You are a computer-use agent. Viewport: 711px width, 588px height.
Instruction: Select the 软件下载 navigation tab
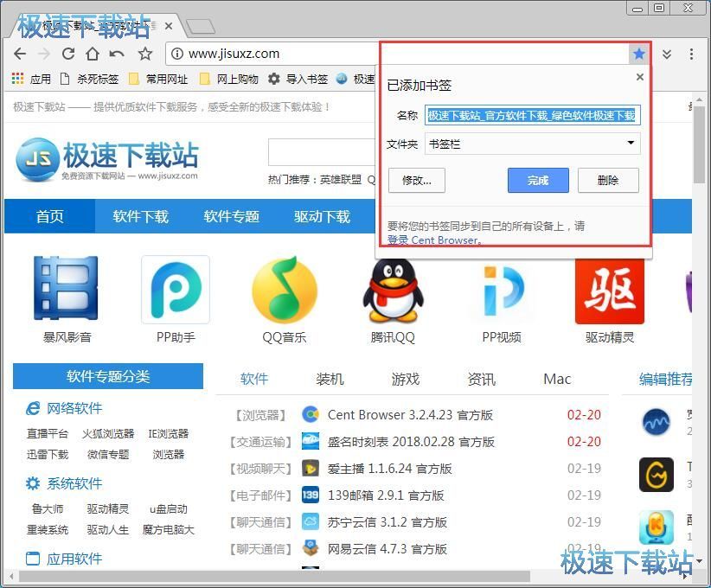tap(141, 216)
